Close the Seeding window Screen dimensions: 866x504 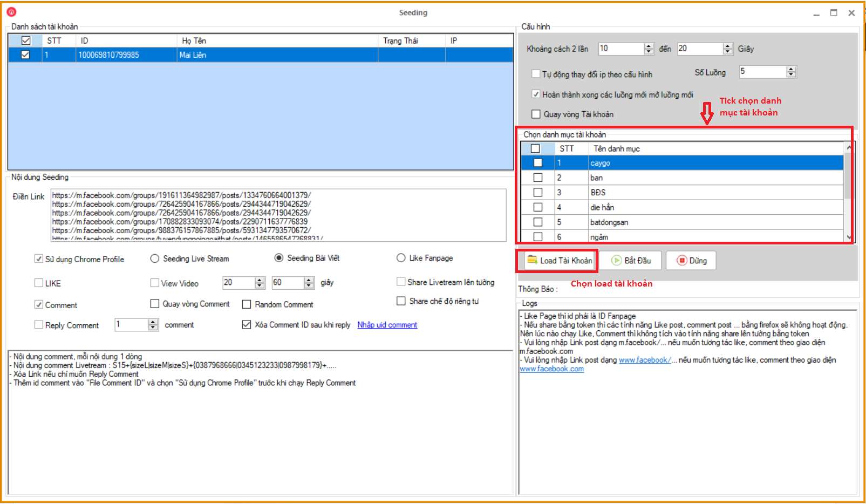[851, 13]
